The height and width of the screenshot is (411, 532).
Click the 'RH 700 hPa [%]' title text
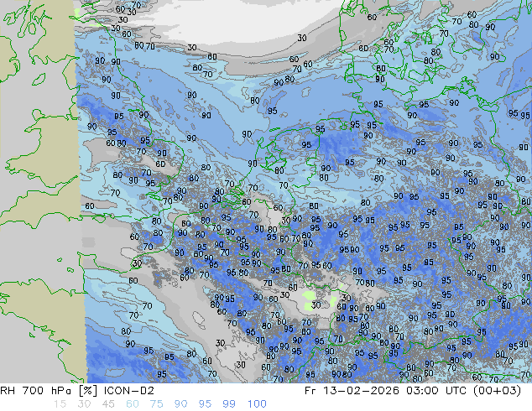[x=49, y=391]
